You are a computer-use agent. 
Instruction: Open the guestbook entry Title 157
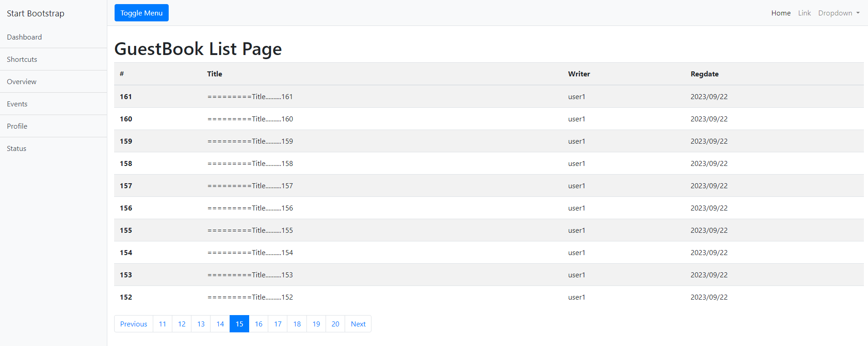(250, 186)
